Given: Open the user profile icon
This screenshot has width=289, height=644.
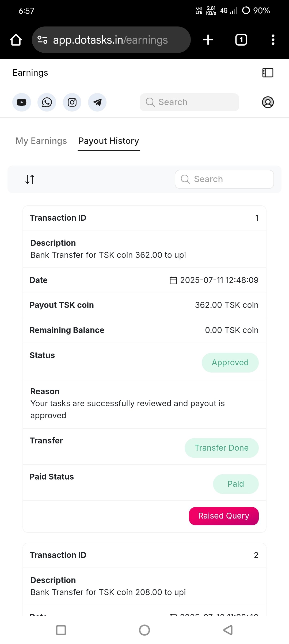Looking at the screenshot, I should point(268,102).
